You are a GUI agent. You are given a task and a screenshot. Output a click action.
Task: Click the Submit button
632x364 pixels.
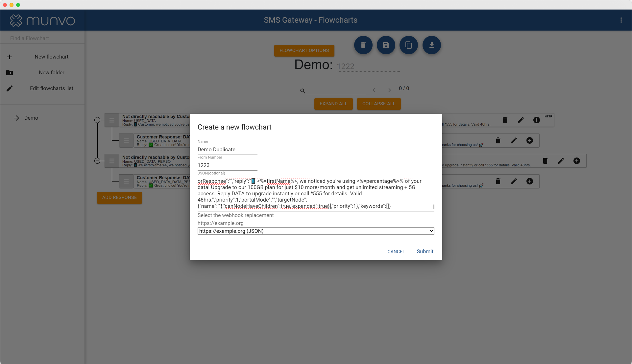tap(425, 252)
